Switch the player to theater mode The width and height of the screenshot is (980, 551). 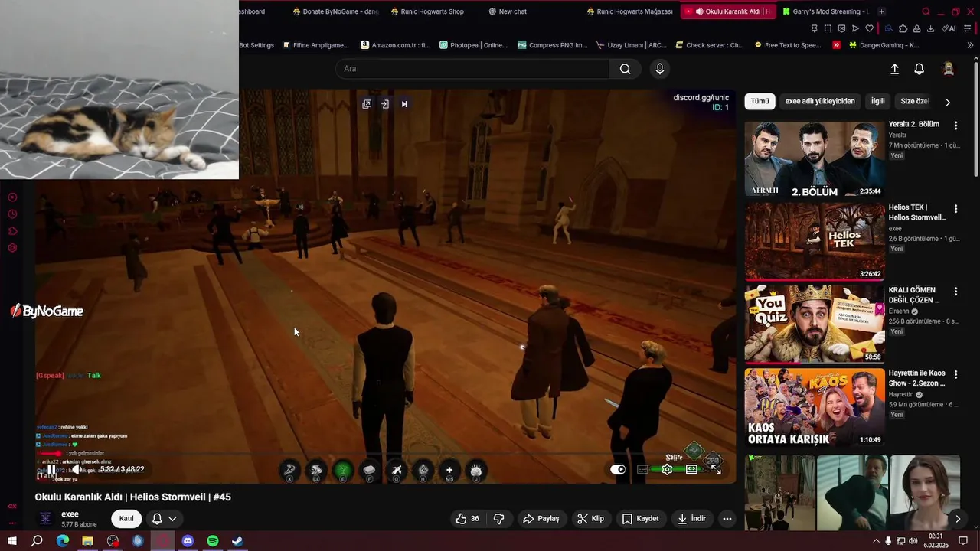point(691,469)
